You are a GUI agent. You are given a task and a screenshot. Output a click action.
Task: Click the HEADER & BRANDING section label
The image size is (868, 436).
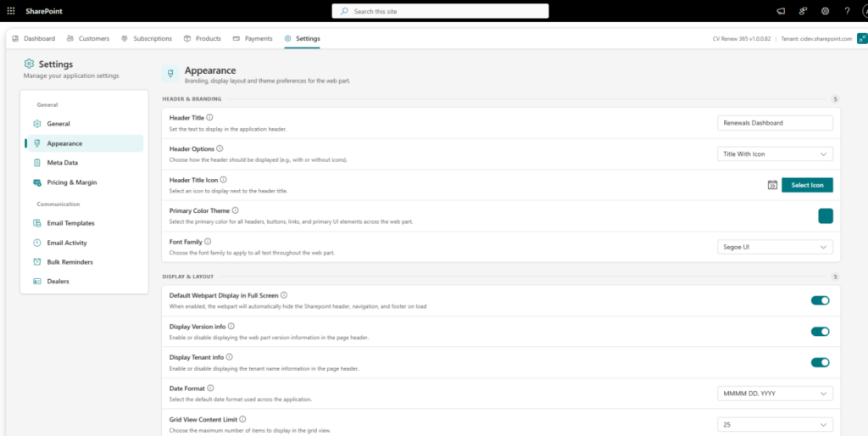click(192, 99)
